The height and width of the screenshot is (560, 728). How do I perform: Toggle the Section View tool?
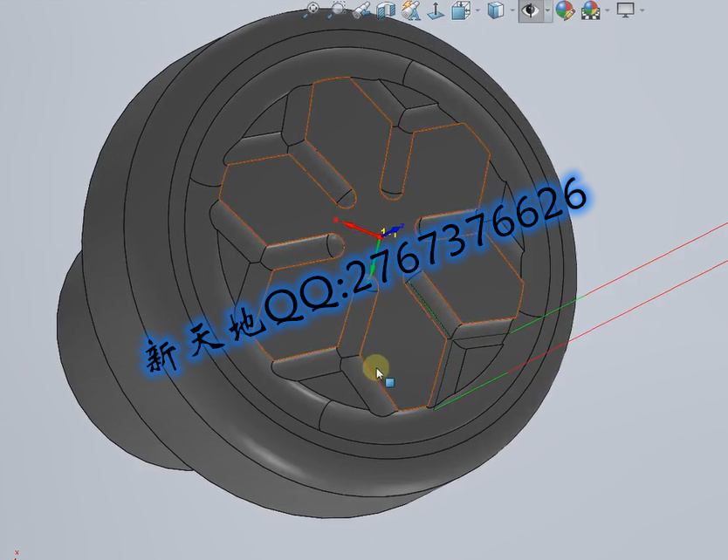pyautogui.click(x=386, y=10)
